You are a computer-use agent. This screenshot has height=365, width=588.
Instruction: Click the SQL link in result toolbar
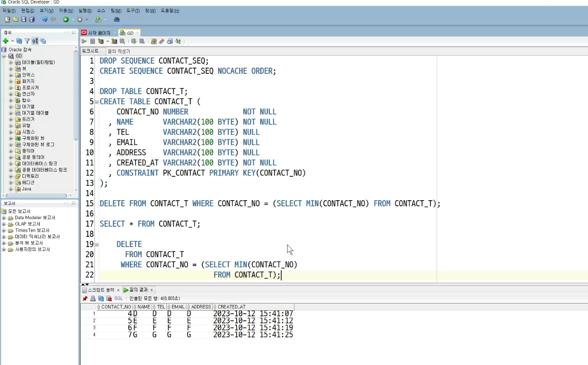click(119, 299)
